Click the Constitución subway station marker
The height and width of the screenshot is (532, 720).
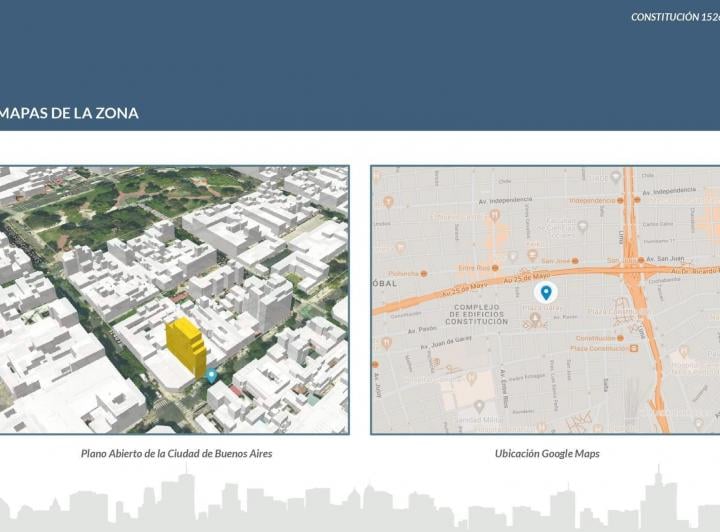(x=620, y=338)
